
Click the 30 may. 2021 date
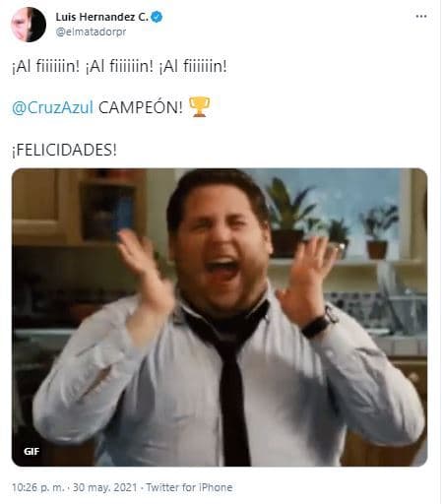click(104, 487)
